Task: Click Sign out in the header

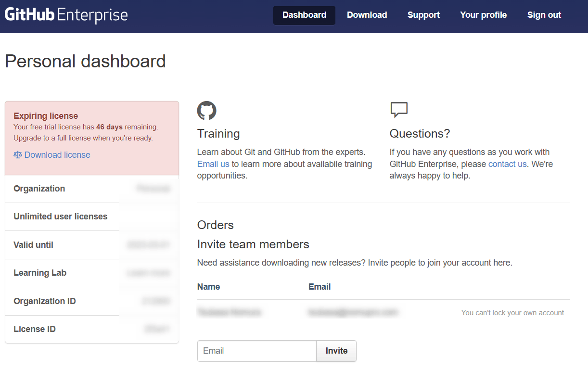Action: coord(544,15)
